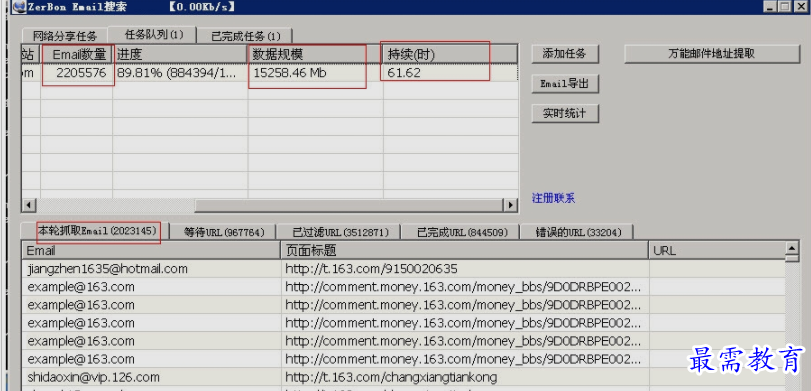Sort by the Email数量 column header
The image size is (811, 391).
77,54
